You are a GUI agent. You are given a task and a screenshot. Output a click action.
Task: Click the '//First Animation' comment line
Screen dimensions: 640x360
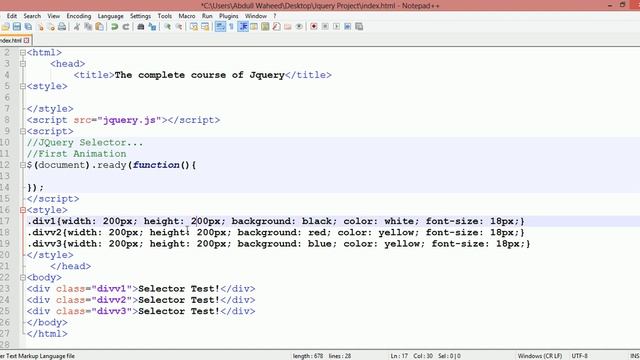[76, 154]
